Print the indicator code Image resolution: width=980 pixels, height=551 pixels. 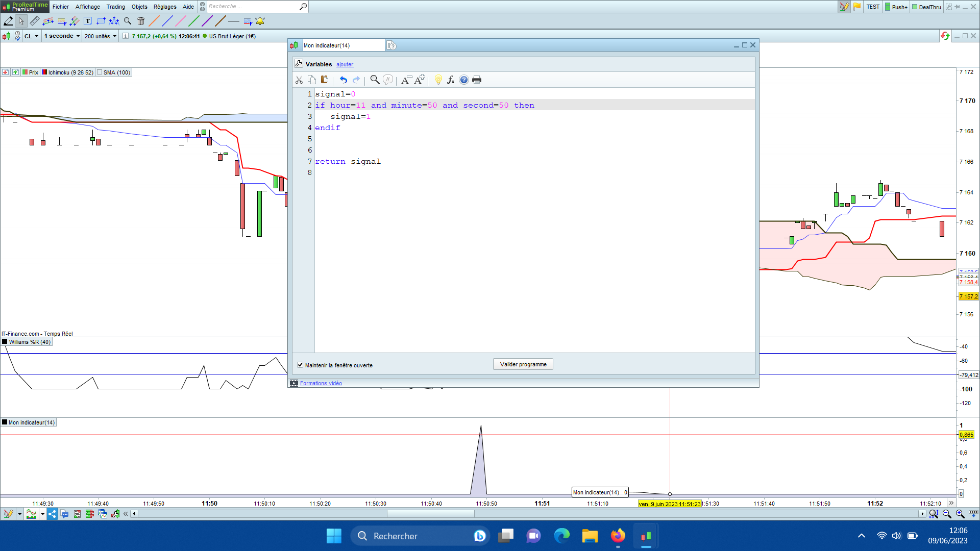[477, 80]
